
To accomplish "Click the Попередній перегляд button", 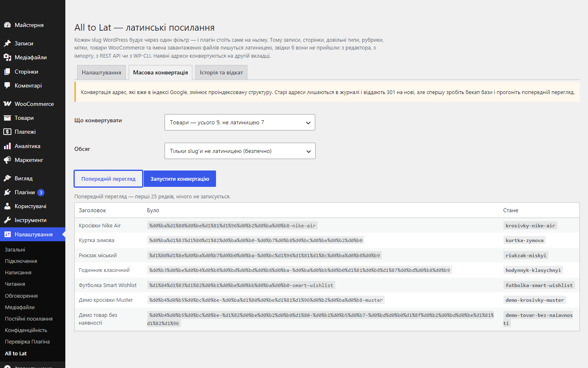I will [108, 179].
